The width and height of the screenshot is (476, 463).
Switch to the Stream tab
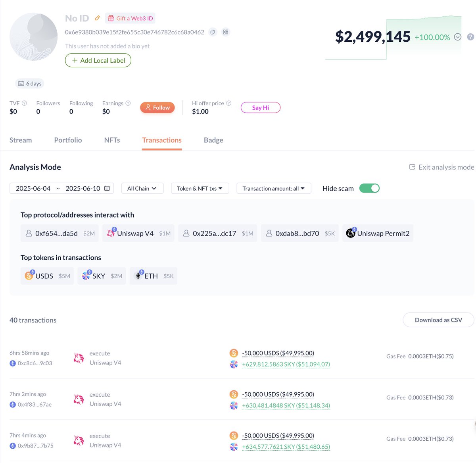21,140
